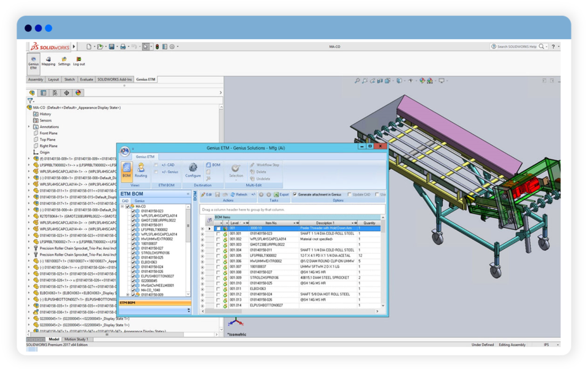The height and width of the screenshot is (371, 588).
Task: Click the Edit button in Actions
Action: pyautogui.click(x=206, y=194)
